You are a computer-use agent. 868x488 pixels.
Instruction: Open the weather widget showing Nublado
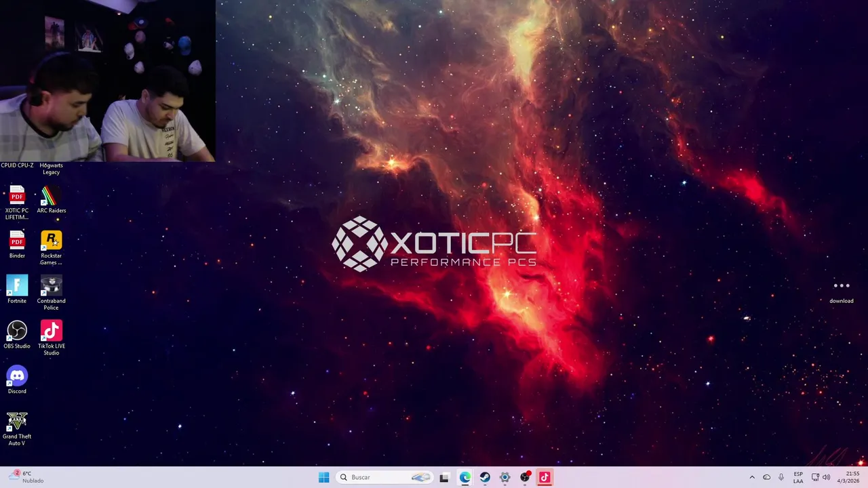[27, 477]
